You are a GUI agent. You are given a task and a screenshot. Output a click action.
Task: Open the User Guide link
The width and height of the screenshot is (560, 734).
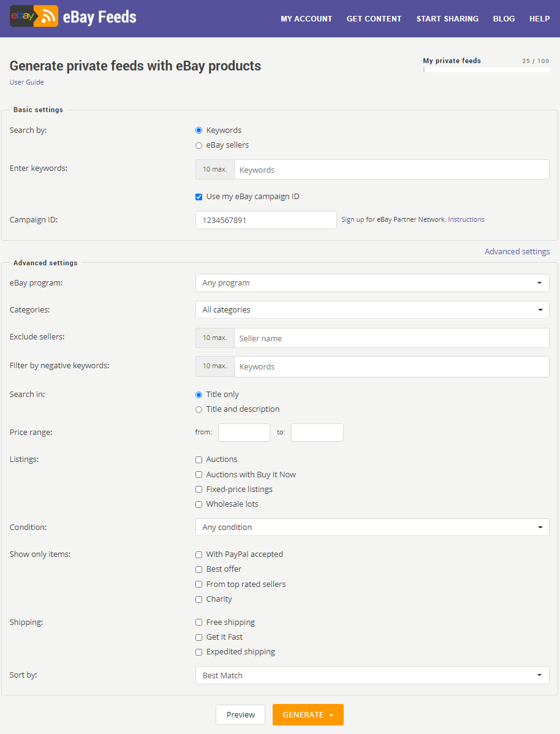(27, 82)
